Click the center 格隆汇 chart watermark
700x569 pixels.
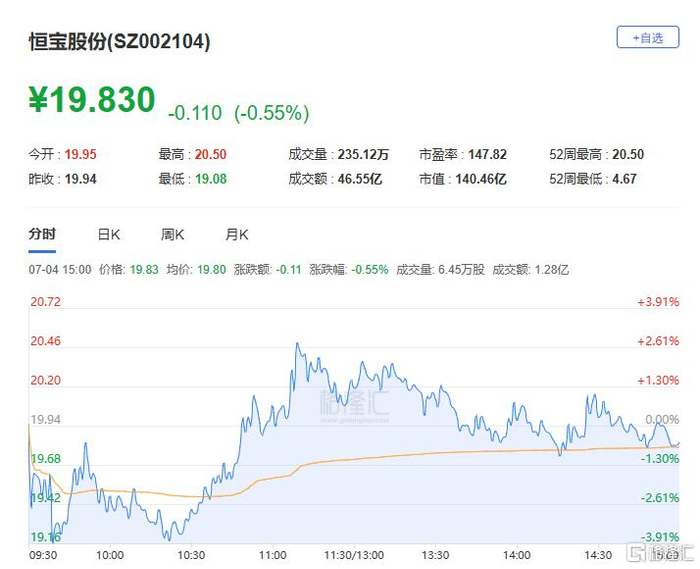(354, 405)
